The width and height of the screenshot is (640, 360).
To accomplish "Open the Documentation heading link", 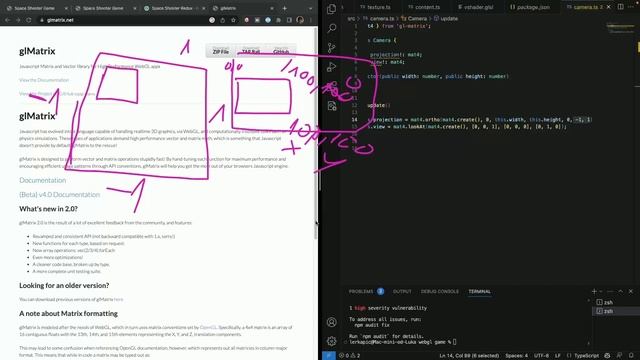I will [42, 180].
